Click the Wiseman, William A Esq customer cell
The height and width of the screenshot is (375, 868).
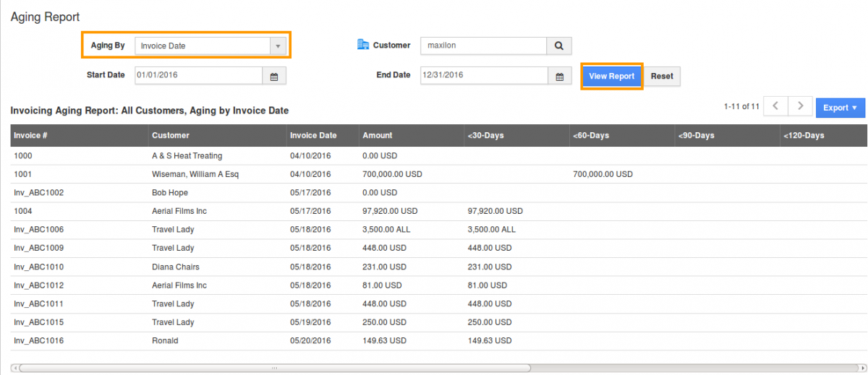(x=195, y=174)
